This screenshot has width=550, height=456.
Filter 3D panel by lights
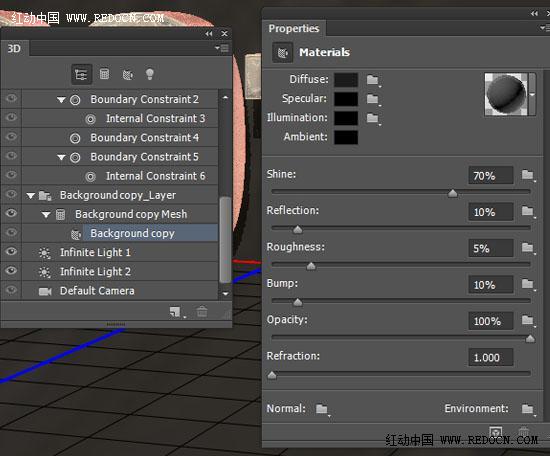[x=150, y=74]
